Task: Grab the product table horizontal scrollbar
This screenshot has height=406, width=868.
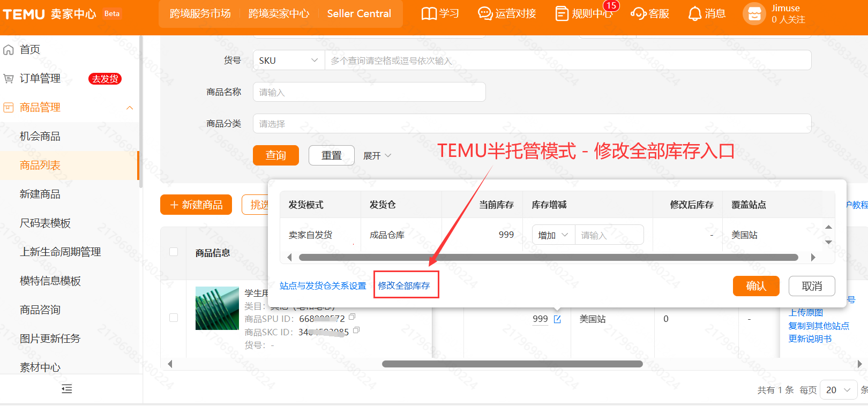Action: point(512,364)
